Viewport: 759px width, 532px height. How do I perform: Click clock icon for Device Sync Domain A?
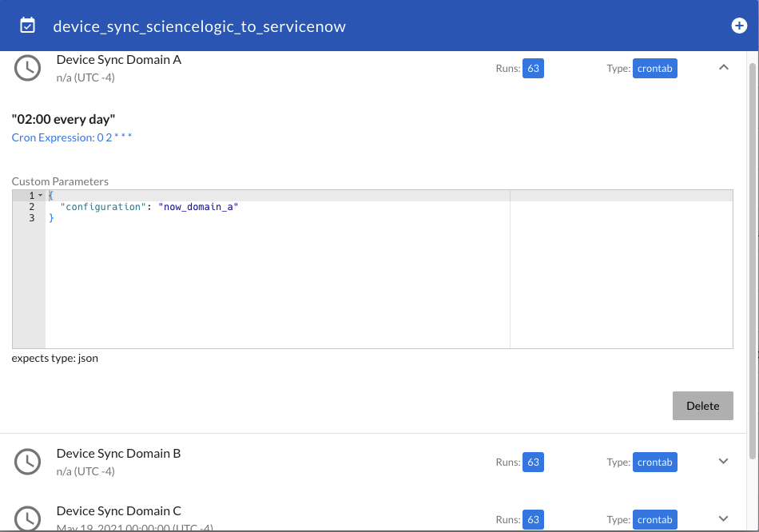tap(28, 68)
